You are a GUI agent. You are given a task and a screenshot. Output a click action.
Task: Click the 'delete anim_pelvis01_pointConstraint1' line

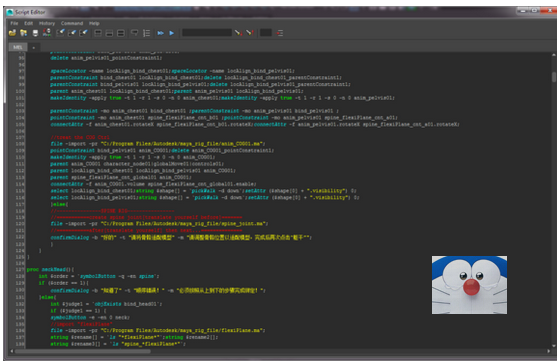(106, 58)
